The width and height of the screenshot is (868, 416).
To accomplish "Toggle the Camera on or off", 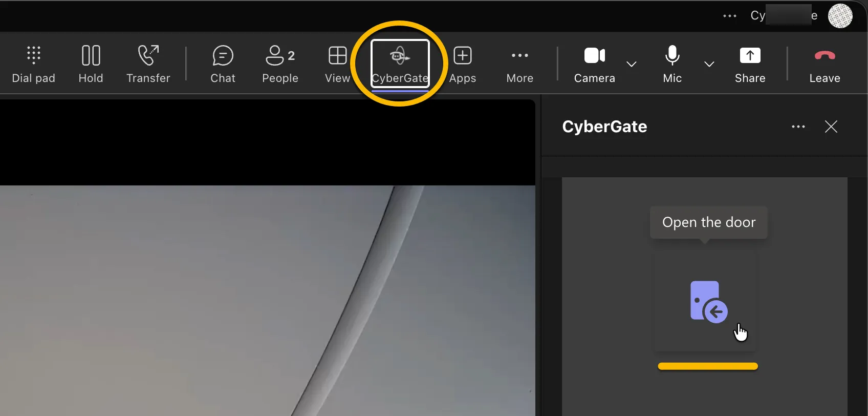I will (595, 64).
